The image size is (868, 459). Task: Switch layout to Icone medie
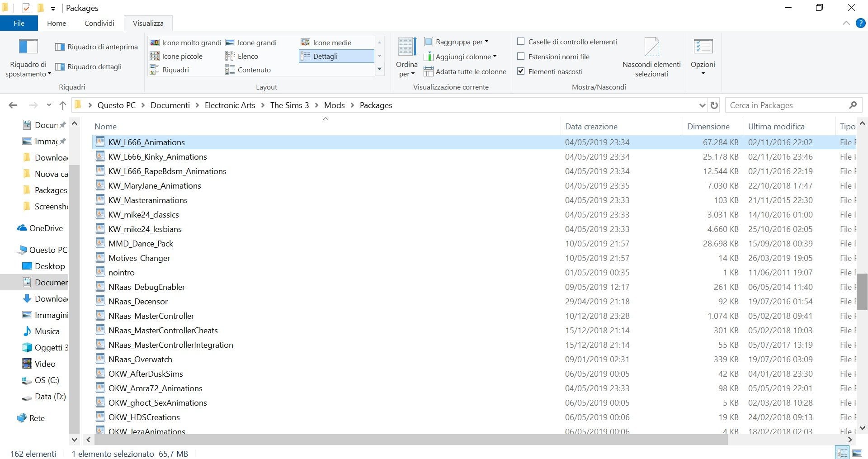(326, 43)
